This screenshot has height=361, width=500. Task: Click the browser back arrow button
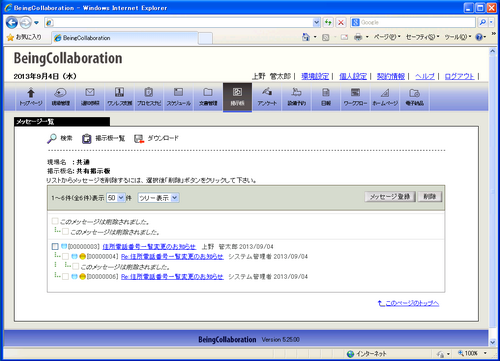point(12,23)
